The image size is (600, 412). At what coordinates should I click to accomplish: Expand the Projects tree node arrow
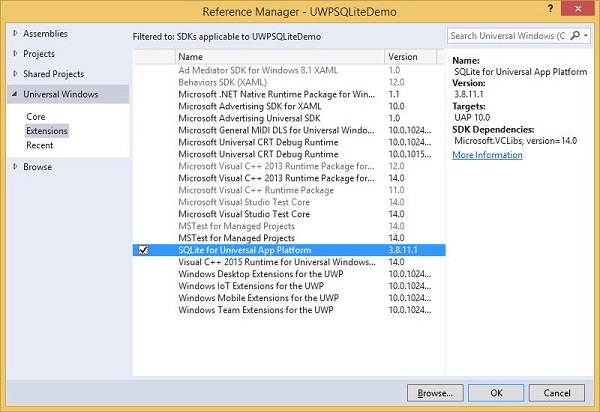point(15,54)
